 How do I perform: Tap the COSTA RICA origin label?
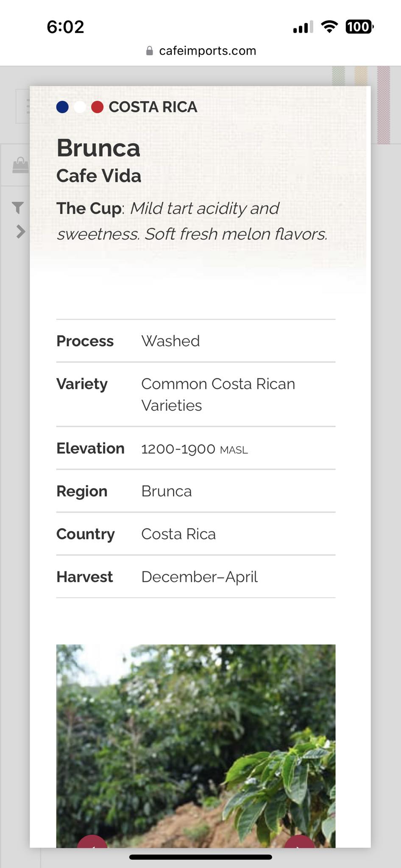(x=153, y=107)
